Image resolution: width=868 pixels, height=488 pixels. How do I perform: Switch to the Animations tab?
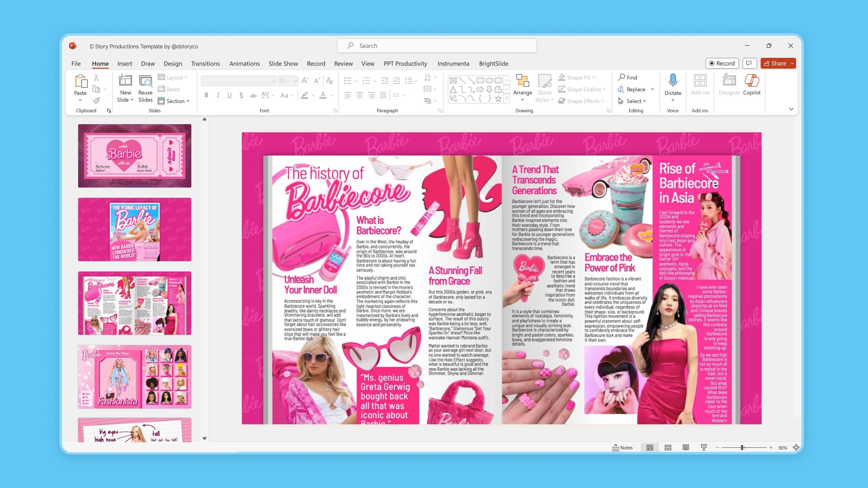[x=244, y=64]
